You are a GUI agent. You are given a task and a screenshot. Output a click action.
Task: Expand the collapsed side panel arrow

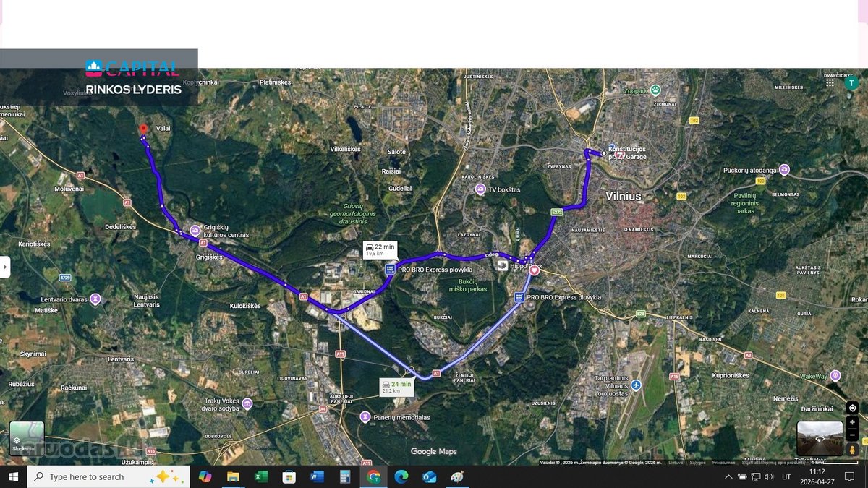click(4, 267)
